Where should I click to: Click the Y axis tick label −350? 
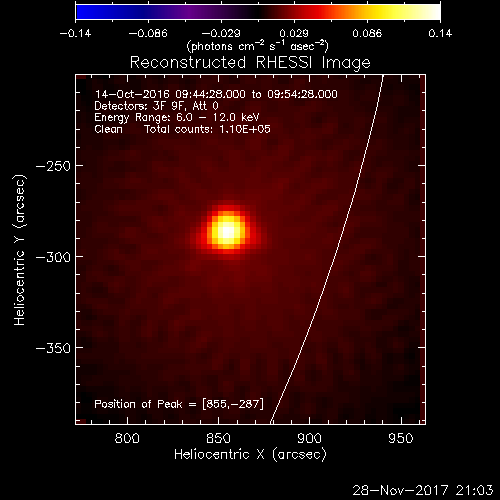tap(53, 348)
